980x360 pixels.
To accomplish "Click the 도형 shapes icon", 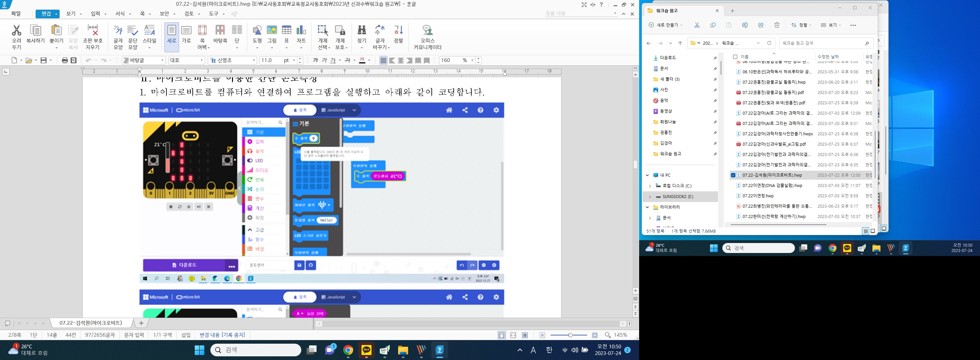I will click(257, 30).
